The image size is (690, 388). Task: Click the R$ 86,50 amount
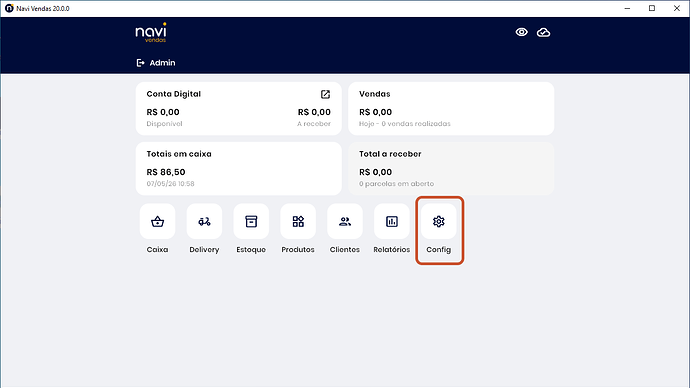click(166, 172)
